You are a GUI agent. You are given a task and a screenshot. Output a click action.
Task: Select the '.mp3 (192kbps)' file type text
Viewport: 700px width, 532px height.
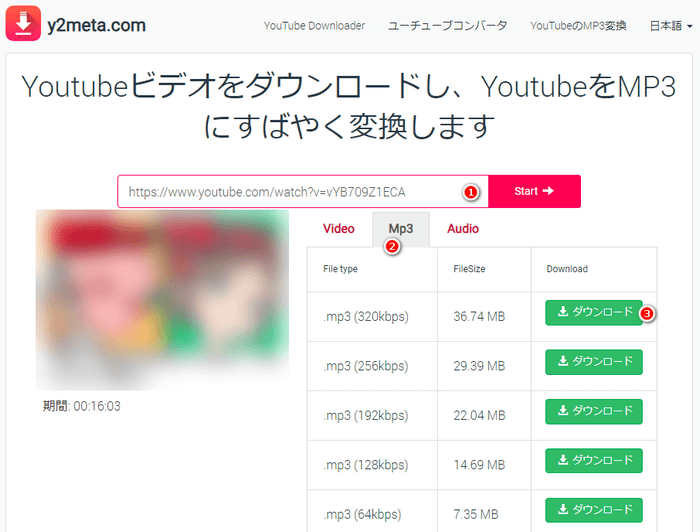coord(366,416)
